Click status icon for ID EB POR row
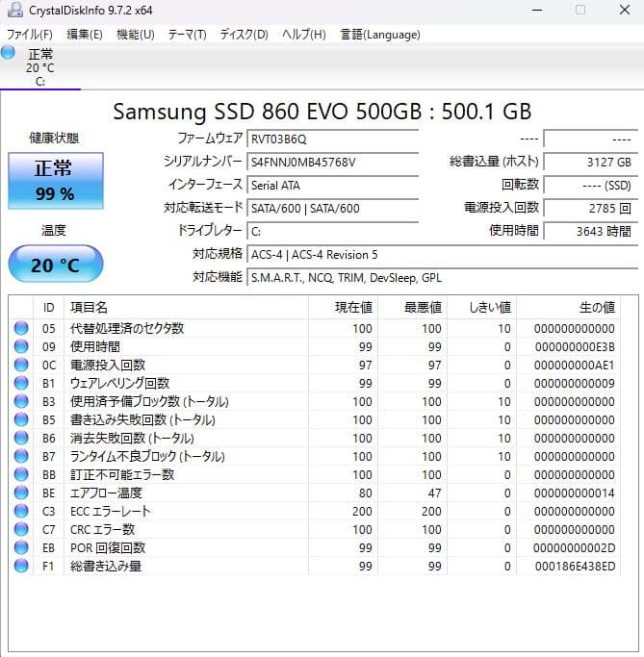The image size is (644, 657). coord(21,547)
